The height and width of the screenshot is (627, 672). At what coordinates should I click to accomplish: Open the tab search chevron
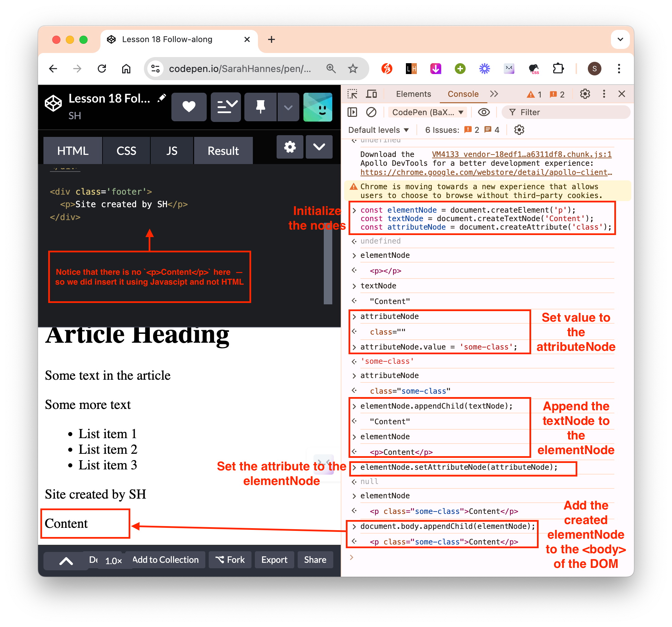pos(620,39)
